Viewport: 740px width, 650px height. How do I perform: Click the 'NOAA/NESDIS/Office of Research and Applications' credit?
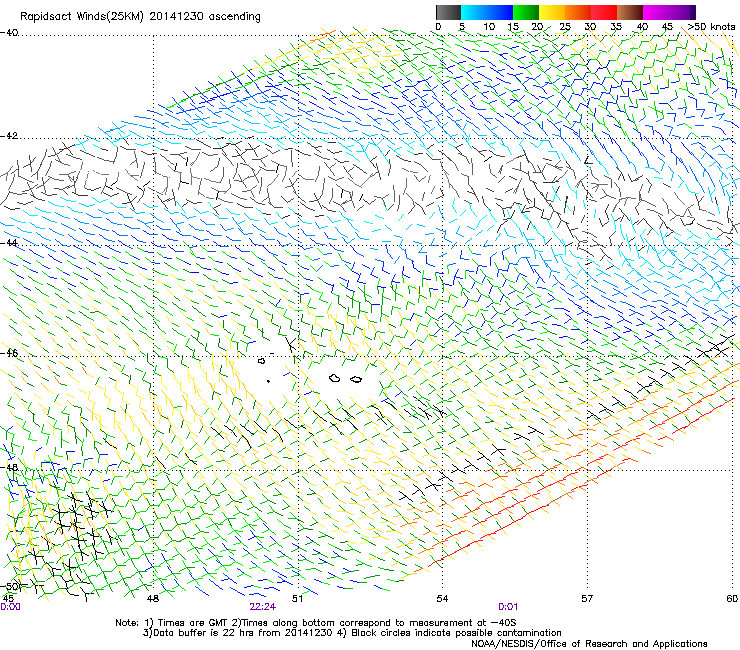[x=589, y=644]
